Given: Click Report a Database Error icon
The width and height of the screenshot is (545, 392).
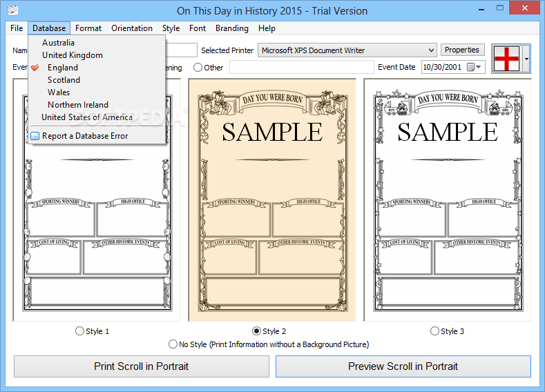Looking at the screenshot, I should point(35,136).
